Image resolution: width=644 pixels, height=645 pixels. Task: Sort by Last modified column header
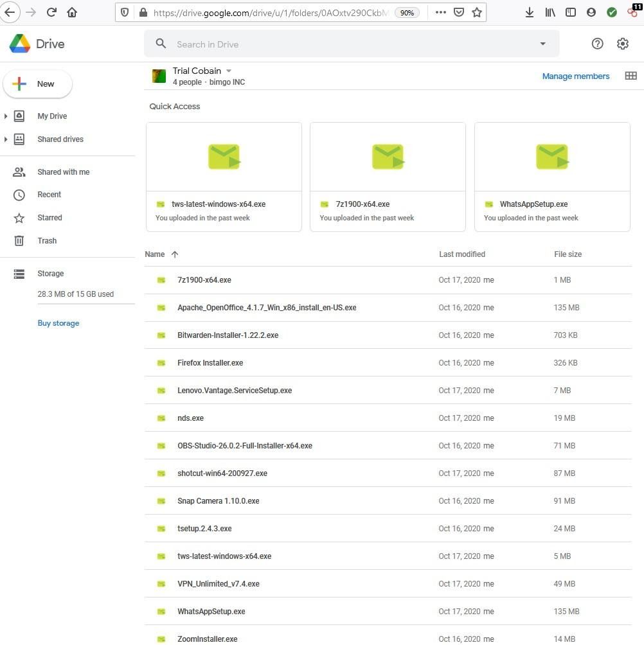point(461,254)
